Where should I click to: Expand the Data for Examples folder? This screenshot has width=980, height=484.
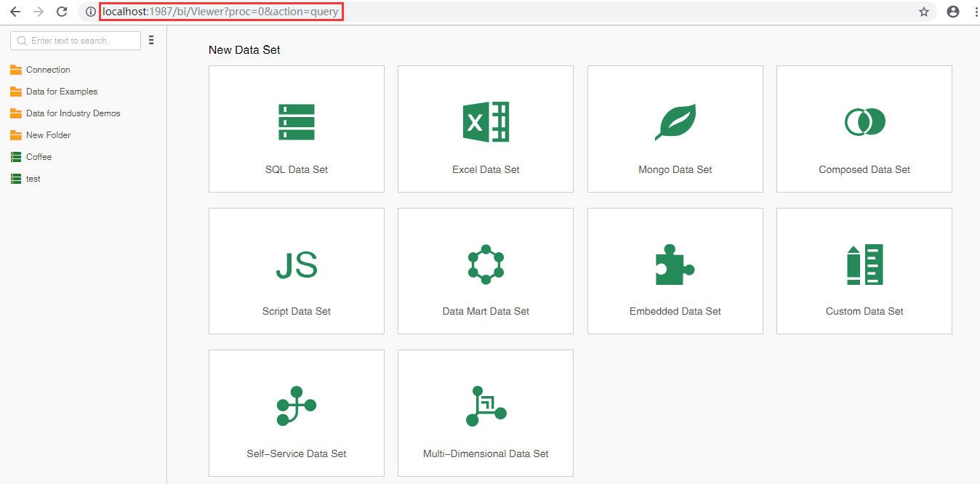tap(61, 92)
